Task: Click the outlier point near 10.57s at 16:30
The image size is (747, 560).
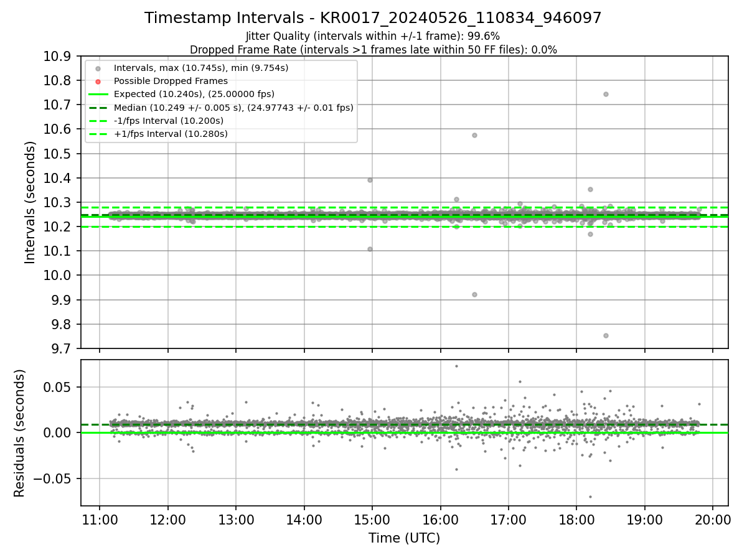Action: coord(474,135)
